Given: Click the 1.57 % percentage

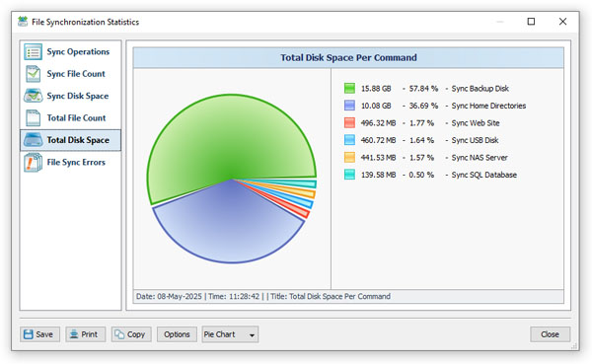Looking at the screenshot, I should 421,158.
